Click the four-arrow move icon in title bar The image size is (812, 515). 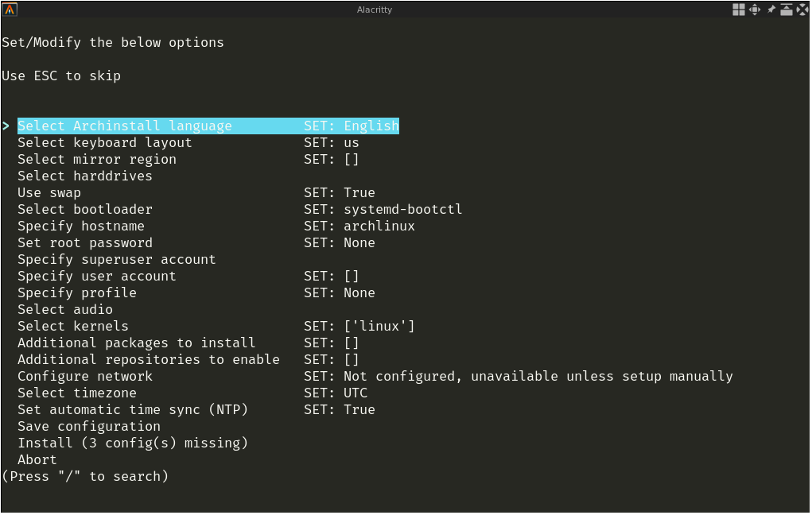click(x=755, y=10)
